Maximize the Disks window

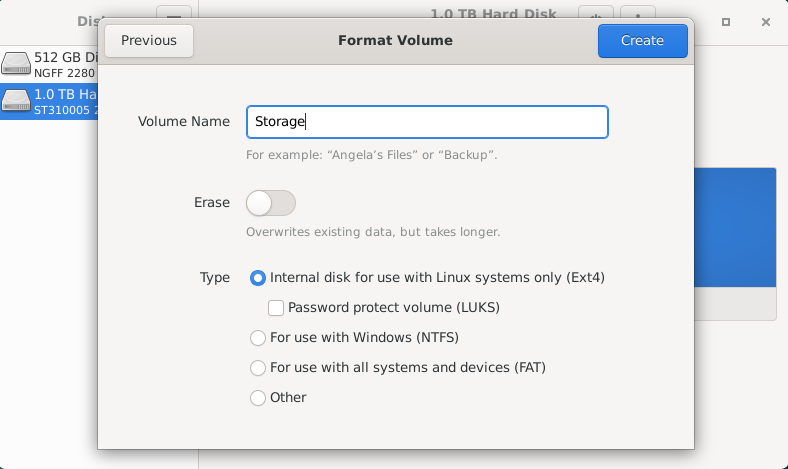tap(726, 22)
